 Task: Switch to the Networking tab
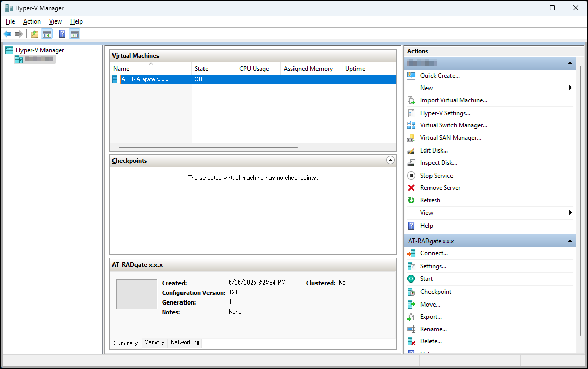pos(185,343)
